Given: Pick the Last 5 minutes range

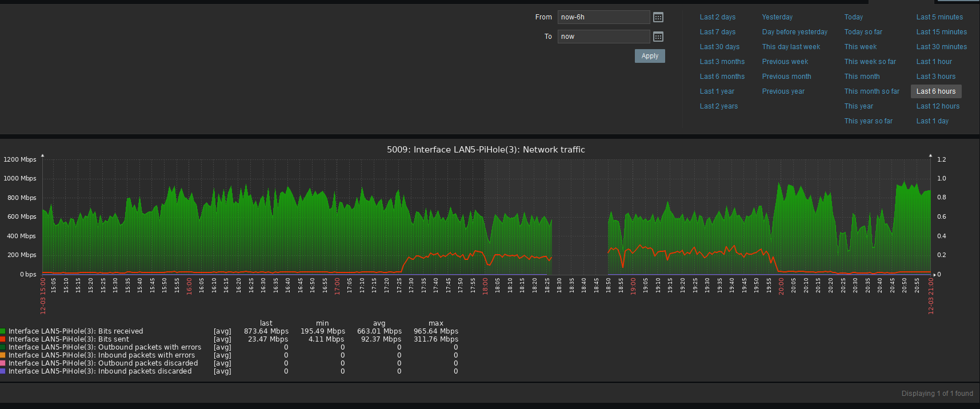Looking at the screenshot, I should pos(939,17).
